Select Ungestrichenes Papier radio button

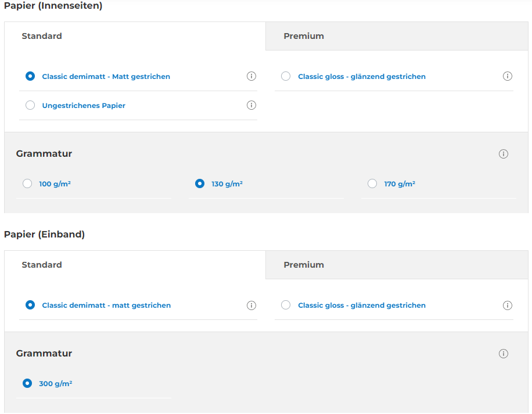(30, 106)
